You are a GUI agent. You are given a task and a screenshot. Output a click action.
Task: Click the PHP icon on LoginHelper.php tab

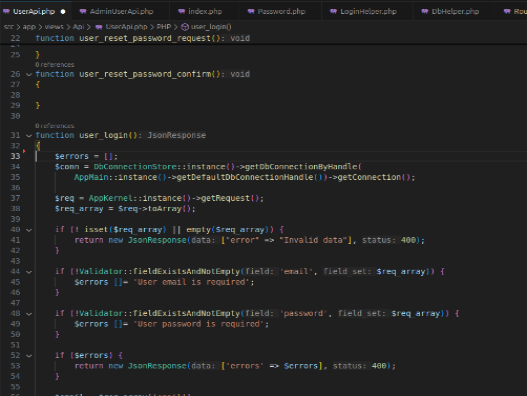tap(333, 11)
